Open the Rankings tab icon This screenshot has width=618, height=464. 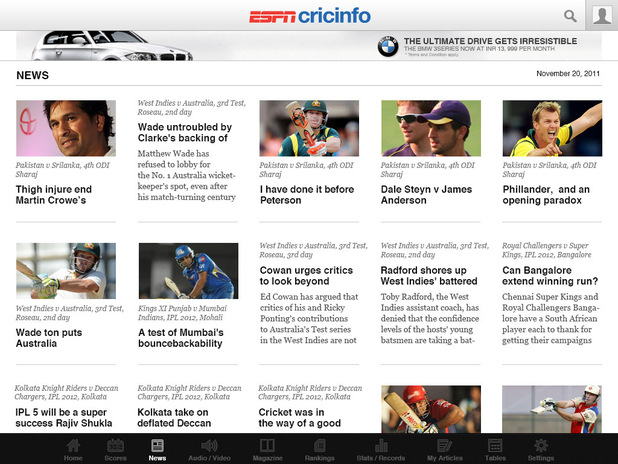pos(320,445)
